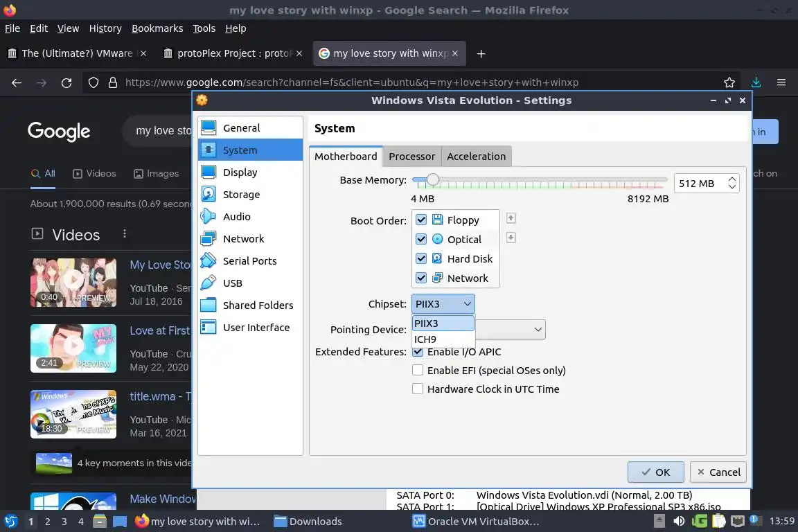This screenshot has height=532, width=798.
Task: Move boot device up with arrow button
Action: pyautogui.click(x=511, y=218)
